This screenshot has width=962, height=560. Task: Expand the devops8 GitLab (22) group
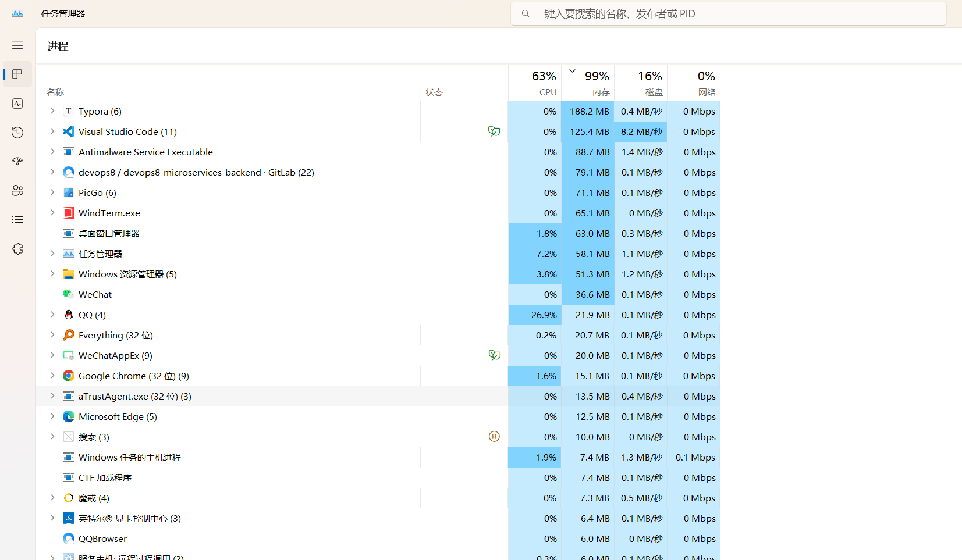[x=52, y=172]
